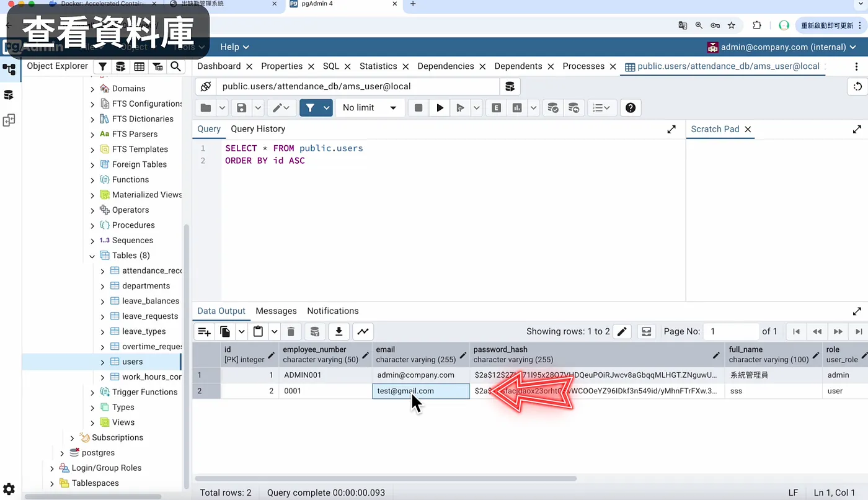Viewport: 868px width, 500px height.
Task: Collapse the Tables (8) tree node
Action: (92, 256)
